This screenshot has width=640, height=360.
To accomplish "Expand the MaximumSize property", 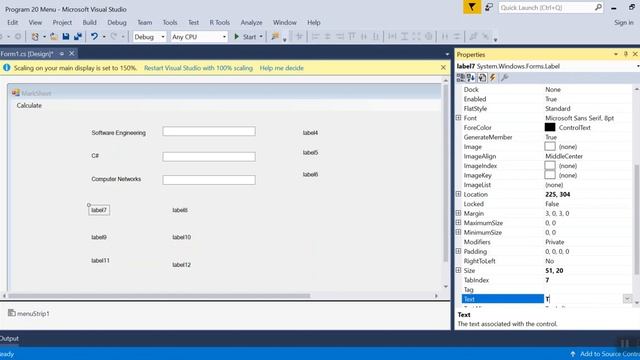I will pyautogui.click(x=458, y=222).
